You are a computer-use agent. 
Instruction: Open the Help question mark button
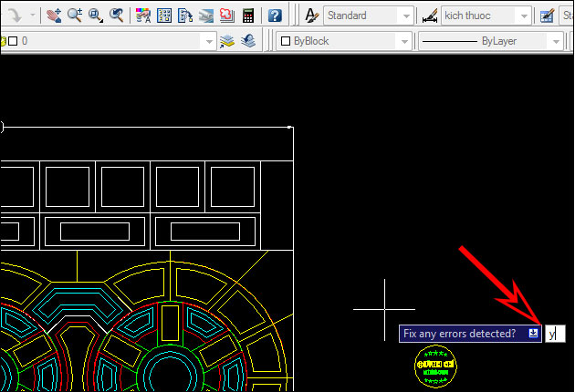point(275,15)
